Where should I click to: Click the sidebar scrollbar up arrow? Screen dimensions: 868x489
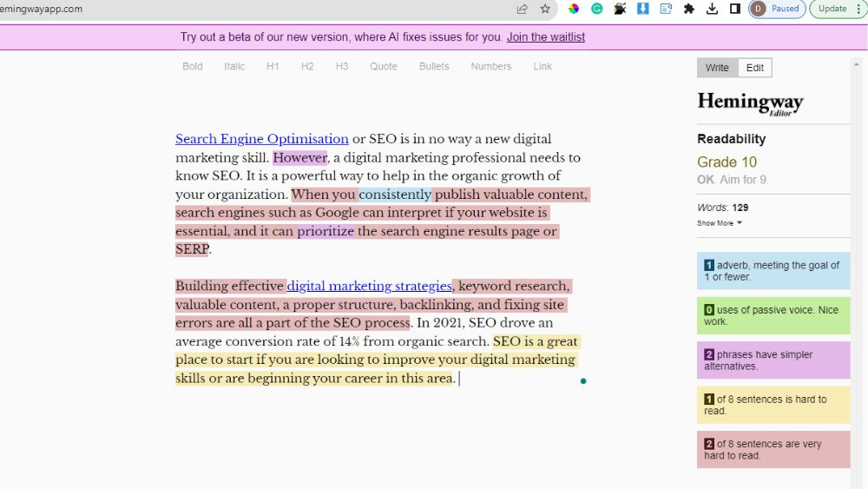tap(857, 65)
